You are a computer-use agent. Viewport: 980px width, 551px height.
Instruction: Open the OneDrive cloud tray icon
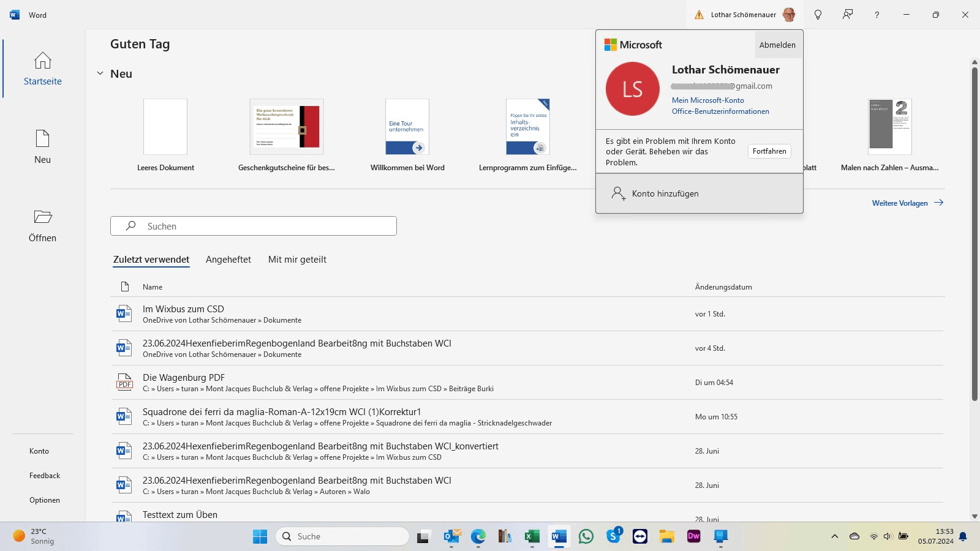(x=854, y=536)
